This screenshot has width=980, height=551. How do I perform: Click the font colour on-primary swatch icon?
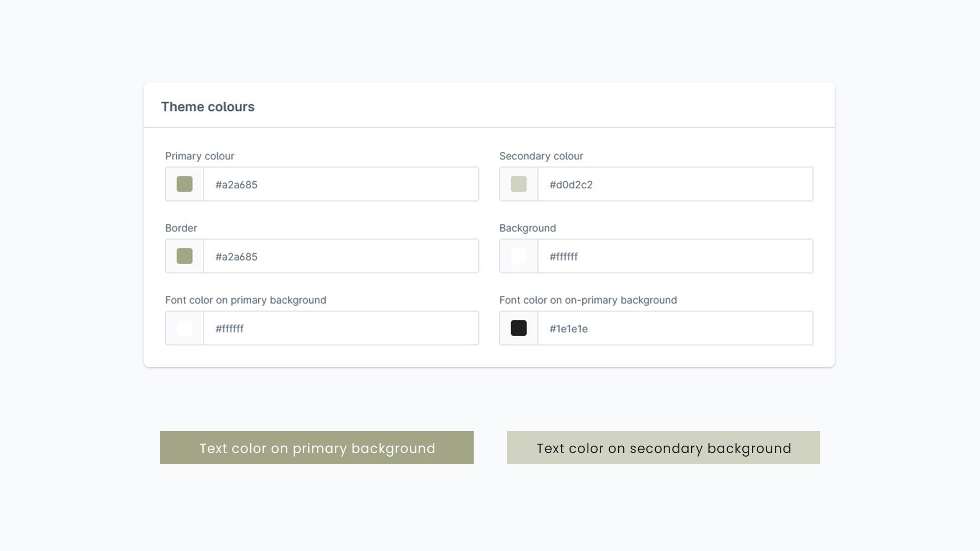point(518,329)
